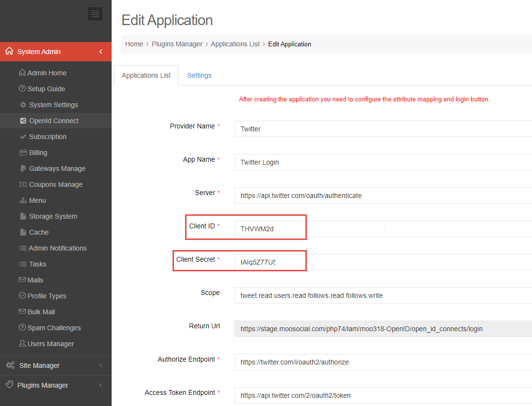This screenshot has width=532, height=406.
Task: Click the Return Url read-only field
Action: click(x=383, y=329)
